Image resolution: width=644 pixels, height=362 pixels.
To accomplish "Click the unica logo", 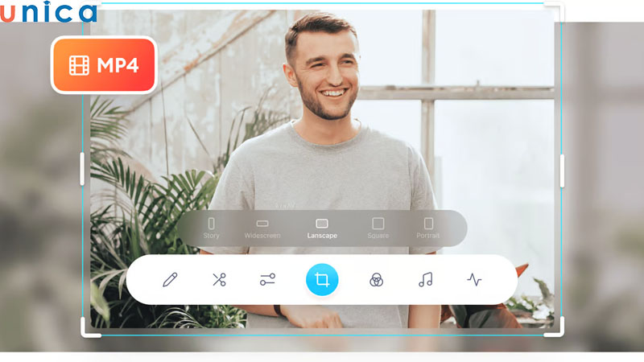I will (x=48, y=11).
